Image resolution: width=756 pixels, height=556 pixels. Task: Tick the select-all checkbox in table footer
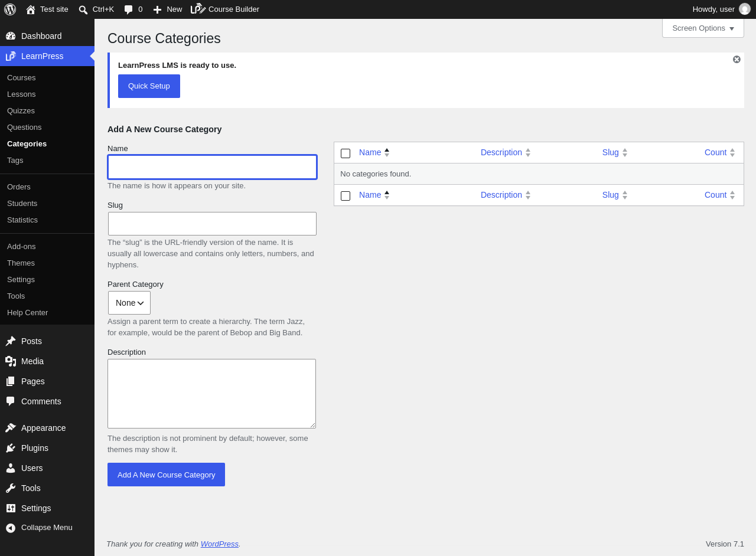coord(346,196)
